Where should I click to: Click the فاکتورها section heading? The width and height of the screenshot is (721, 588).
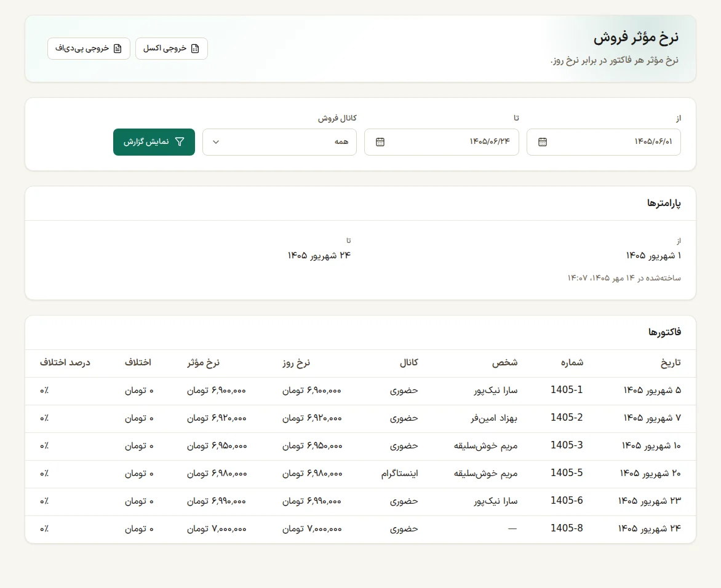(664, 332)
